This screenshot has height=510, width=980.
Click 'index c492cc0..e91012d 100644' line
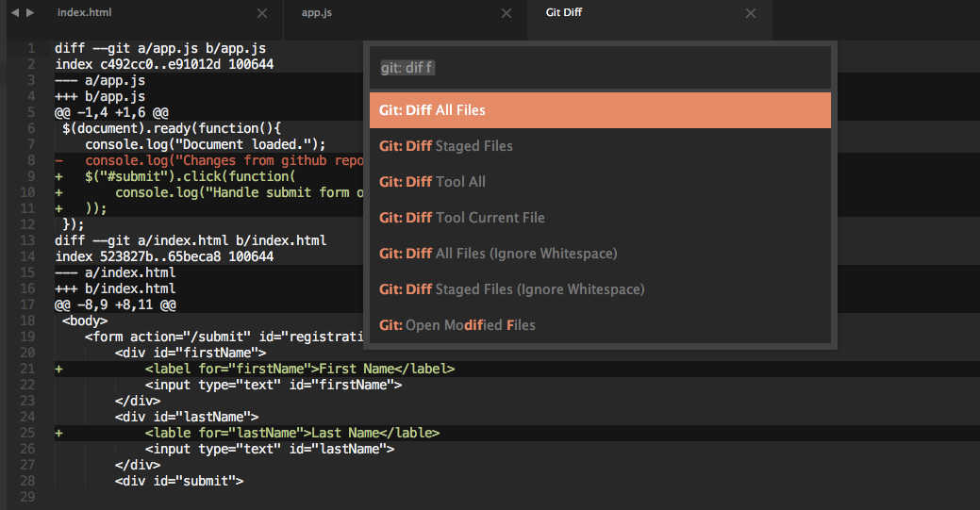[x=164, y=64]
